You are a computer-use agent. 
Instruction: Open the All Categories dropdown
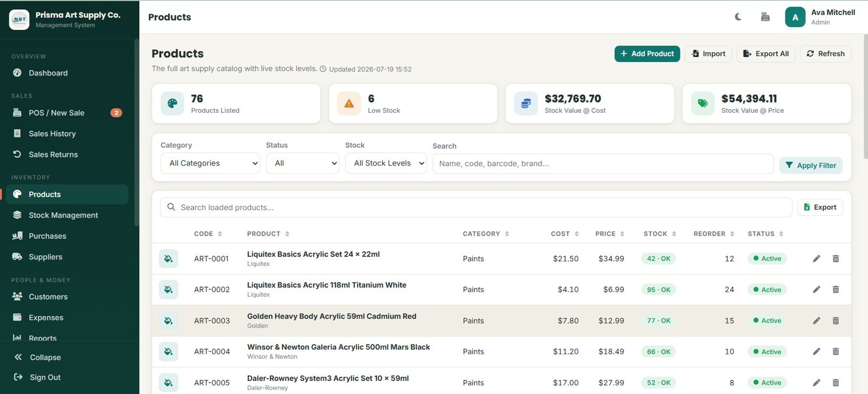point(210,163)
